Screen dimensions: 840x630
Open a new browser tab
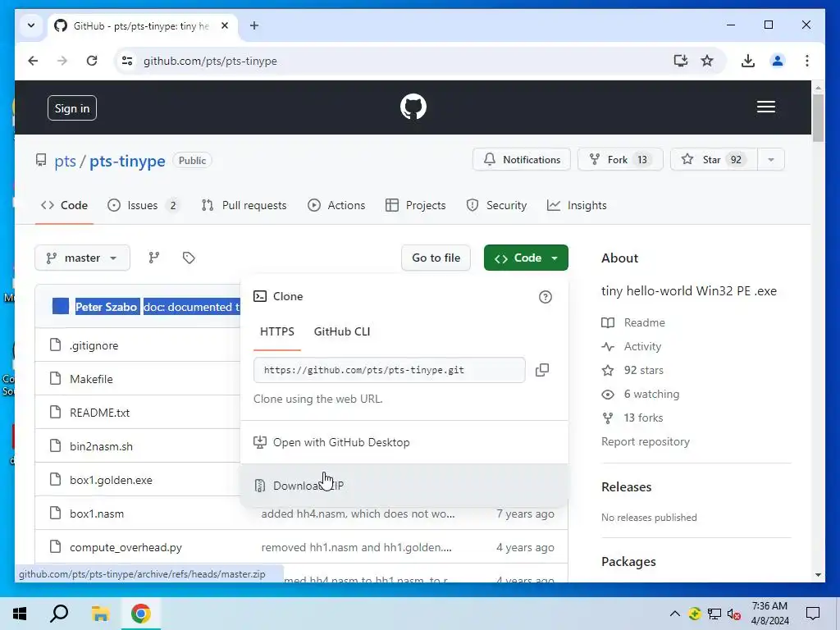tap(254, 25)
